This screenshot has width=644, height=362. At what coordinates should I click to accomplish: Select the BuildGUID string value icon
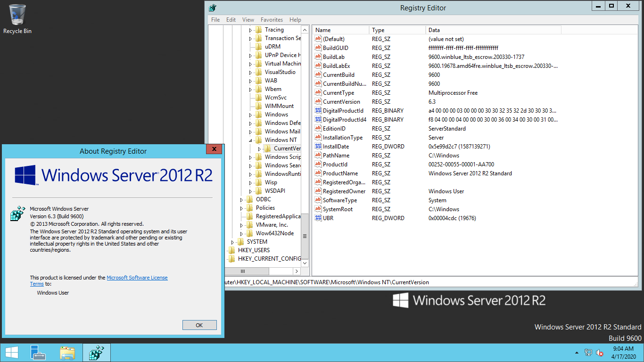[318, 48]
